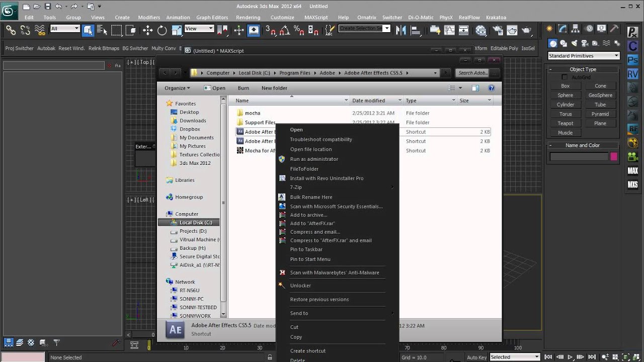Click the New folder button in Explorer

click(x=274, y=88)
